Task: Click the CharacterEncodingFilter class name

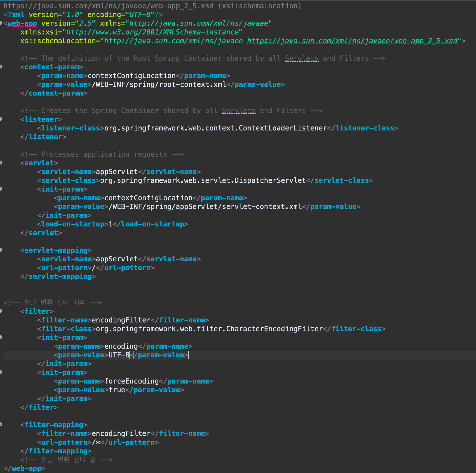Action: (x=274, y=329)
